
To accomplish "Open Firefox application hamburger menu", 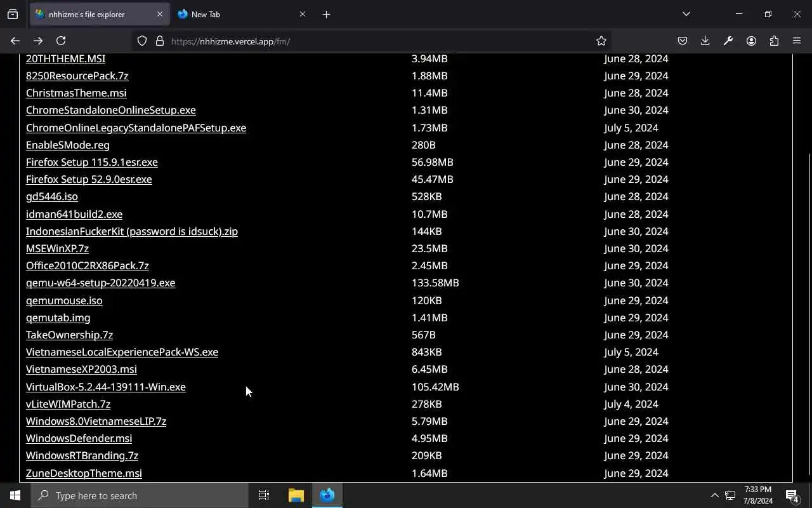I will (x=797, y=41).
